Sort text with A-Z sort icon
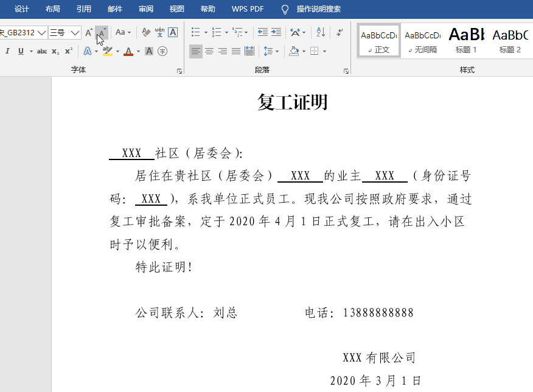 click(321, 32)
